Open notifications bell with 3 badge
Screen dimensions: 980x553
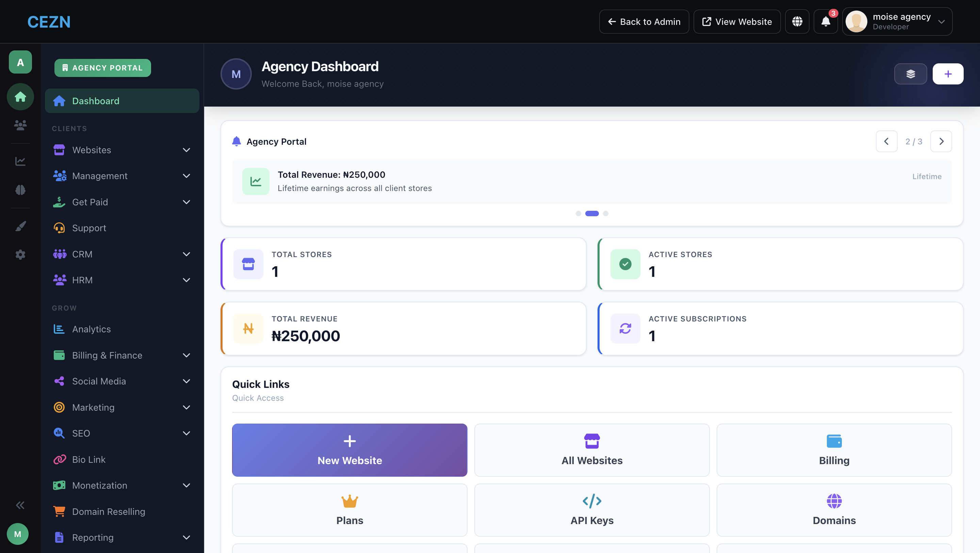[826, 22]
